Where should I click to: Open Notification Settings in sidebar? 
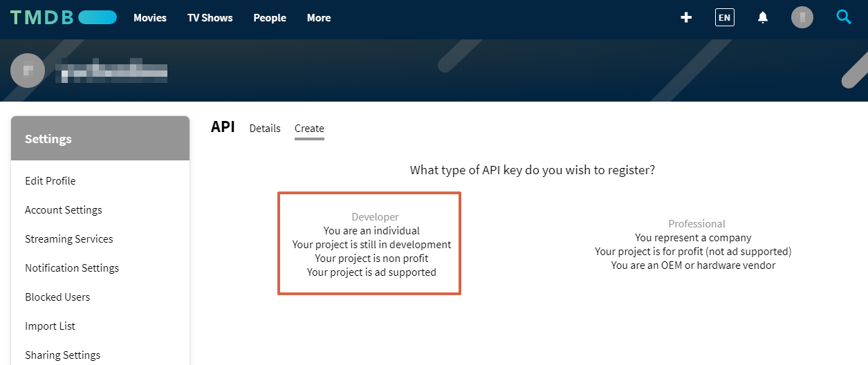tap(72, 268)
